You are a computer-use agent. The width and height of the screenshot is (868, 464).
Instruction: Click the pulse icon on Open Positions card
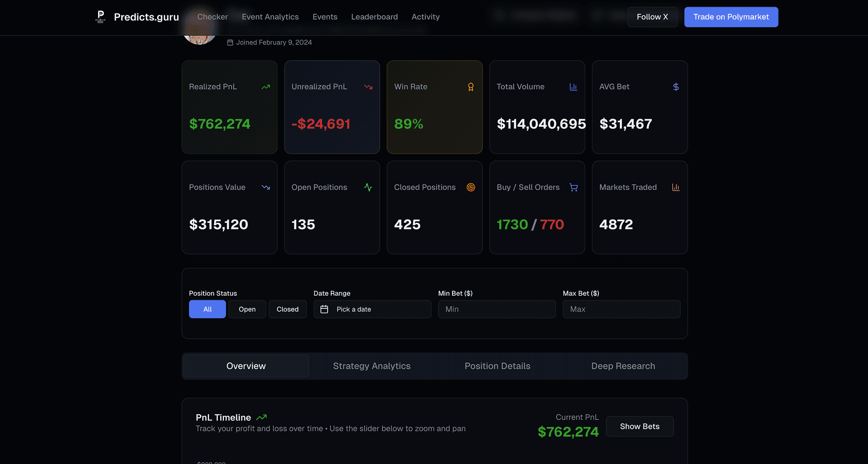[368, 187]
